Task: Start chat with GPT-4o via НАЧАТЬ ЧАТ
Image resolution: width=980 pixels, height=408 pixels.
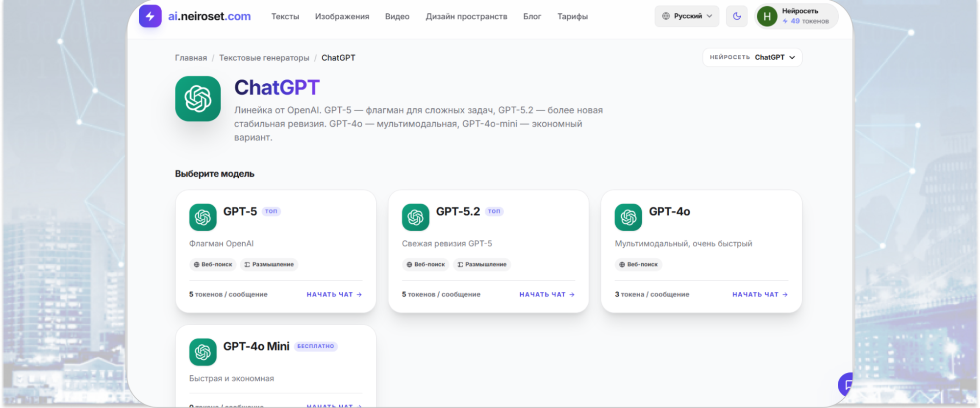Action: pos(760,294)
